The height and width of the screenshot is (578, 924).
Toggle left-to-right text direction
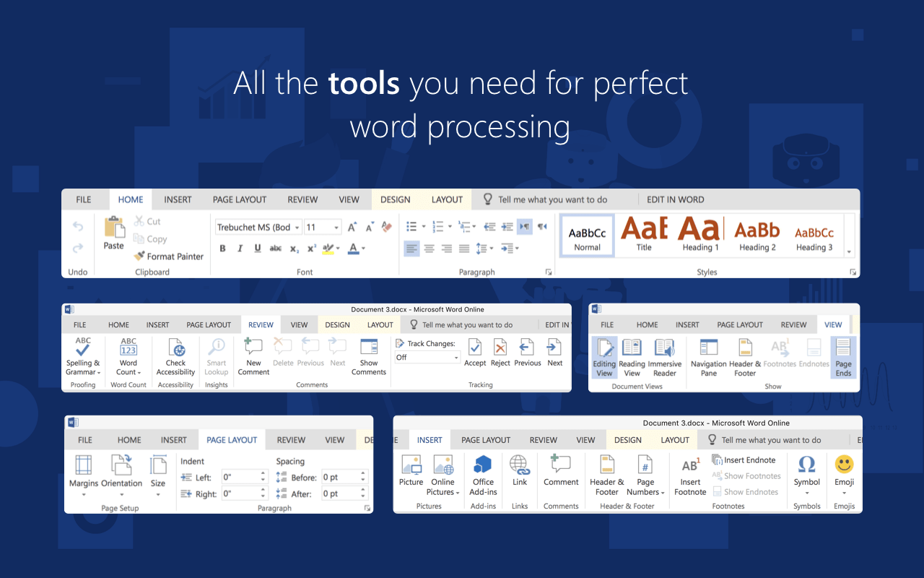click(525, 227)
